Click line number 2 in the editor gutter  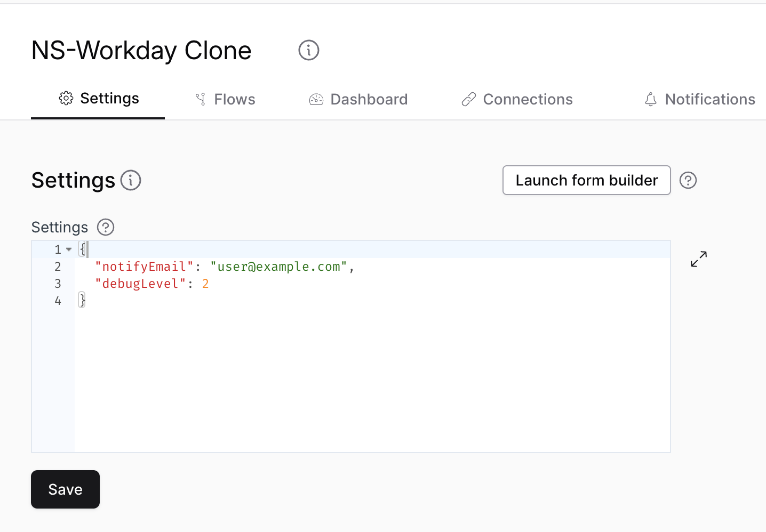[58, 267]
